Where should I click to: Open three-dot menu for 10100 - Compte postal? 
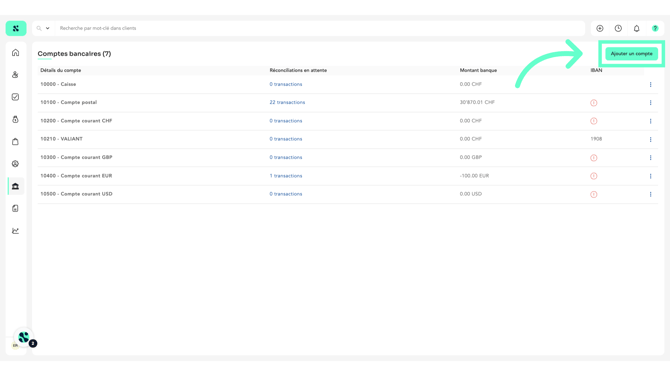tap(650, 103)
